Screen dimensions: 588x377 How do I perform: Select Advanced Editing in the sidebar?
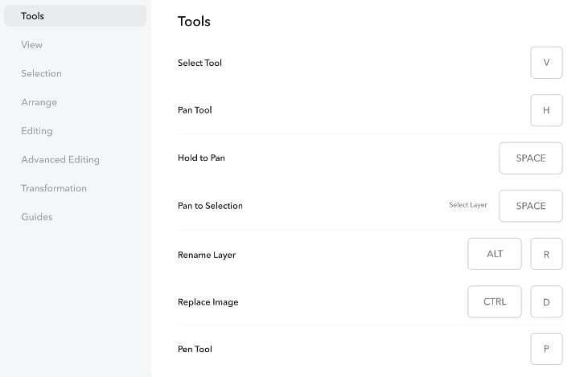[60, 160]
